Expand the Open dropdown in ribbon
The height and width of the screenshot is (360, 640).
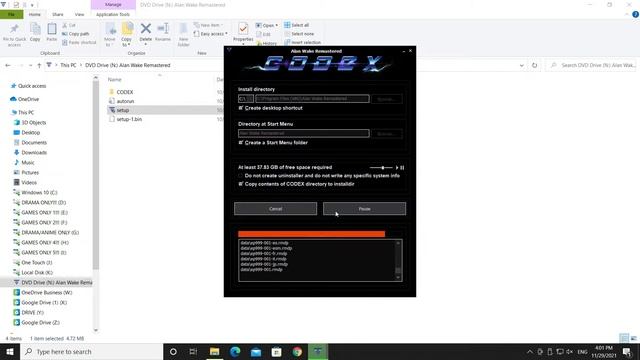coord(277,25)
